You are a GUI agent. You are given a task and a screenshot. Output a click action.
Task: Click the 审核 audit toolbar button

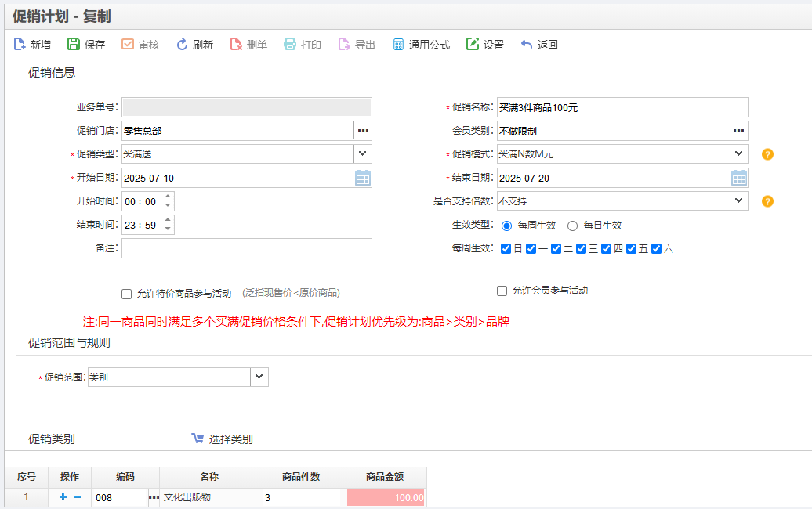(140, 45)
